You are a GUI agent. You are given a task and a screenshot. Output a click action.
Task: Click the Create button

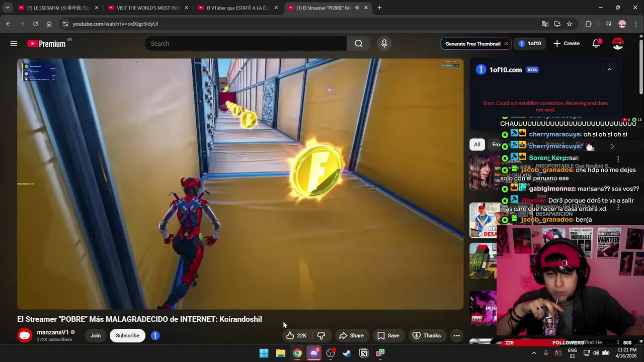[567, 44]
